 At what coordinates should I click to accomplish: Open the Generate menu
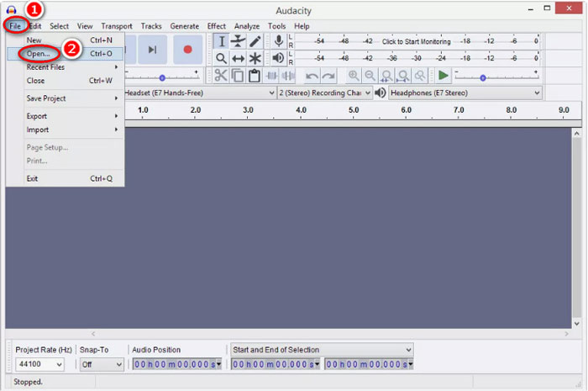coord(185,26)
